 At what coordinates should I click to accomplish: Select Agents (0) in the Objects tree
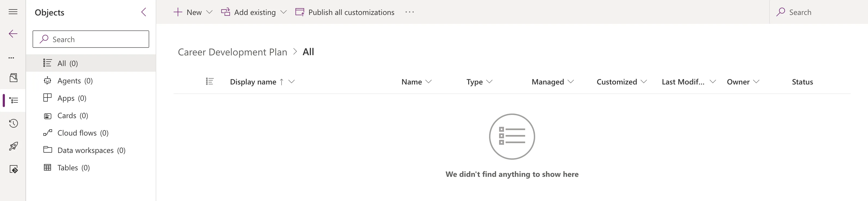pyautogui.click(x=91, y=81)
